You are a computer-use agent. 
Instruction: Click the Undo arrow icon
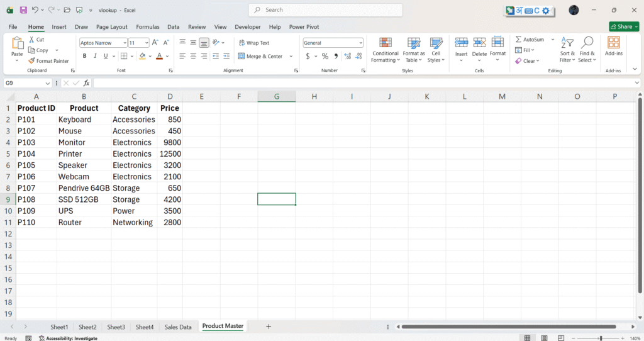(x=35, y=10)
